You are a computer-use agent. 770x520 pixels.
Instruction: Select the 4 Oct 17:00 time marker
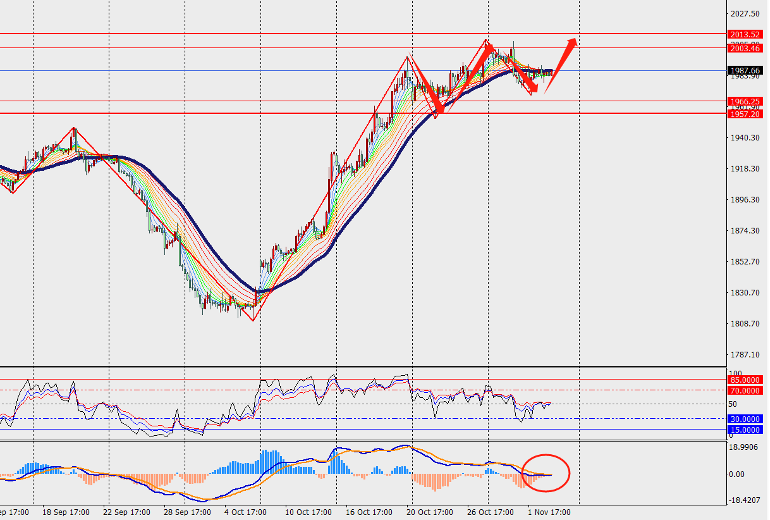click(246, 512)
